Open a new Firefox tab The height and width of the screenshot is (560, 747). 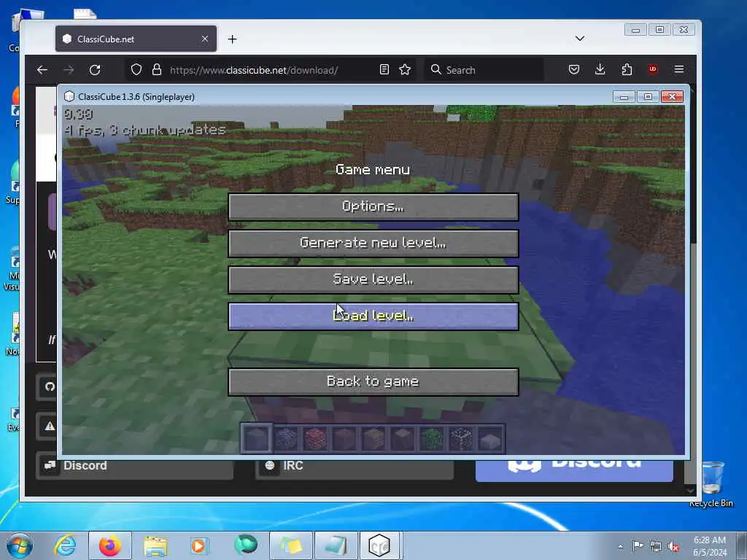coord(233,39)
